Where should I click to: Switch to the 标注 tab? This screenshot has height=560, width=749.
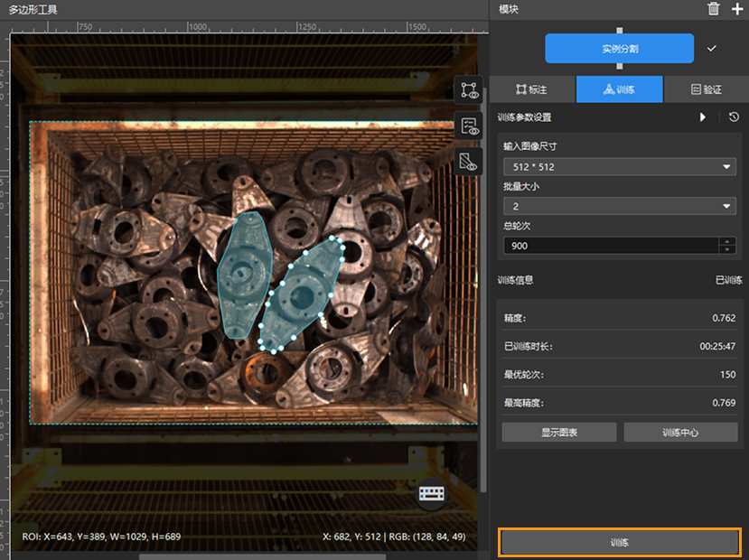(x=531, y=89)
